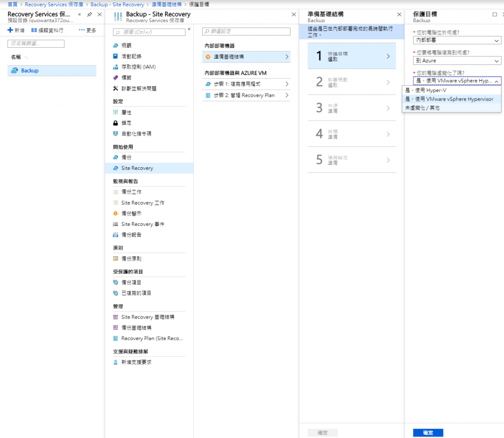The width and height of the screenshot is (504, 438).
Task: Click the 自動化指令碼 icon
Action: pos(116,134)
